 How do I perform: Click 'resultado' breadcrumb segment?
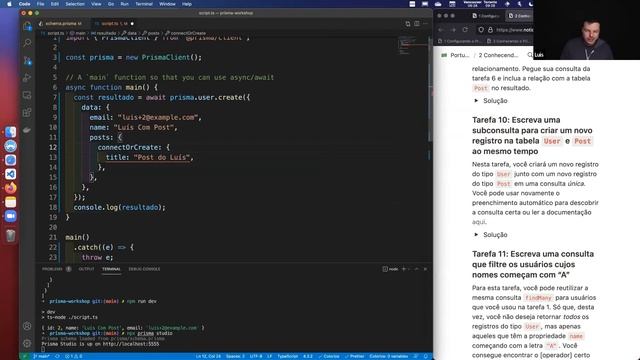coord(105,33)
